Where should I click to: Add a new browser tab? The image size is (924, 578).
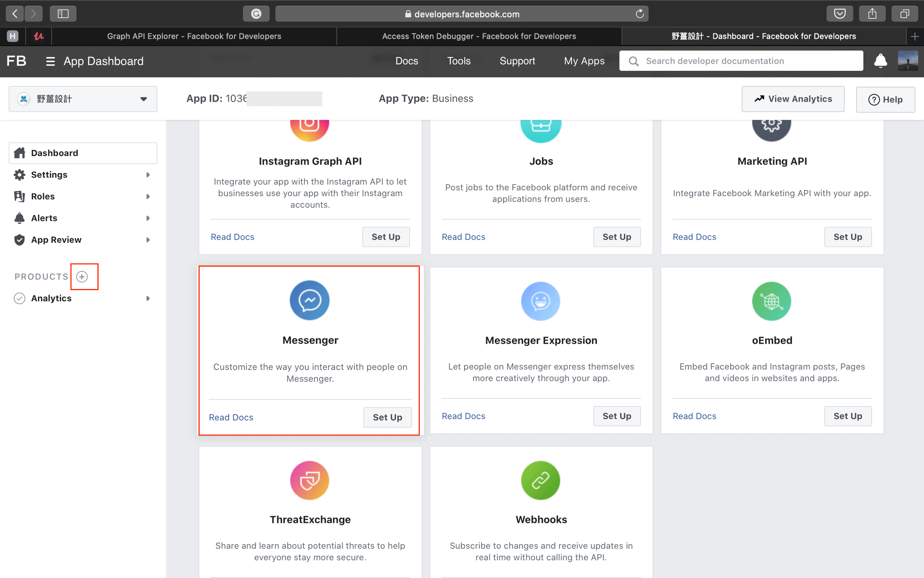click(x=915, y=36)
